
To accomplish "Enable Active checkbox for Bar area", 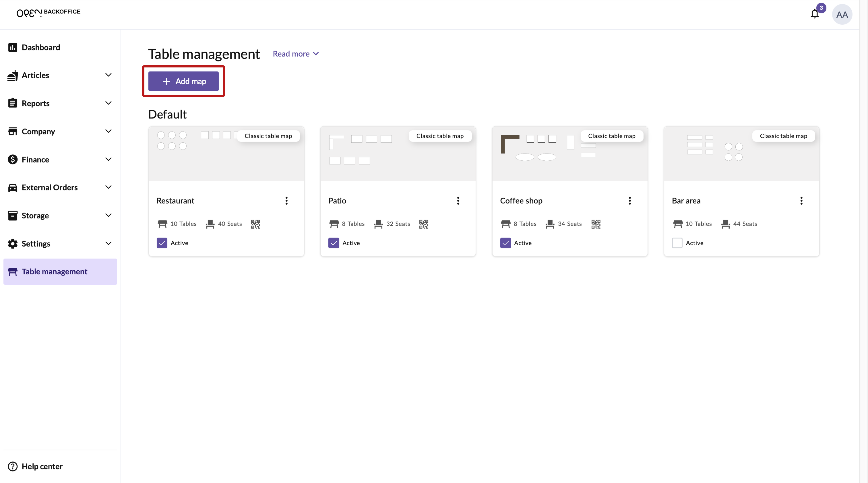I will 677,243.
